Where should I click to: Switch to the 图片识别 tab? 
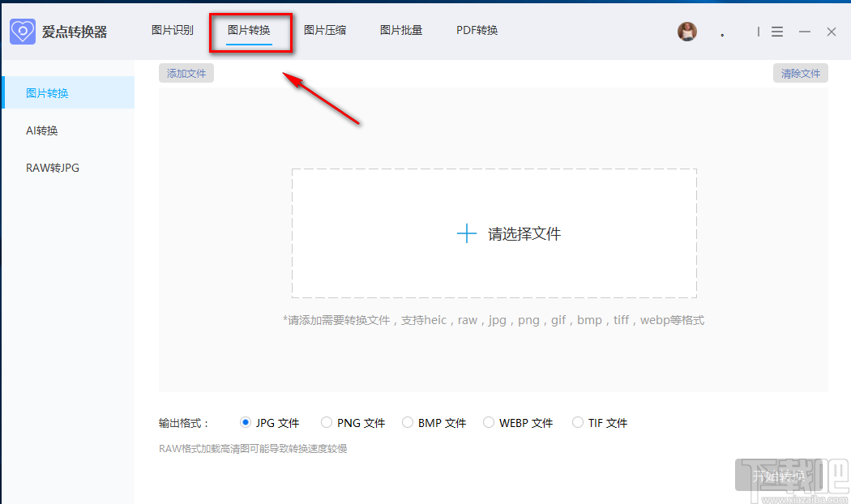coord(172,30)
